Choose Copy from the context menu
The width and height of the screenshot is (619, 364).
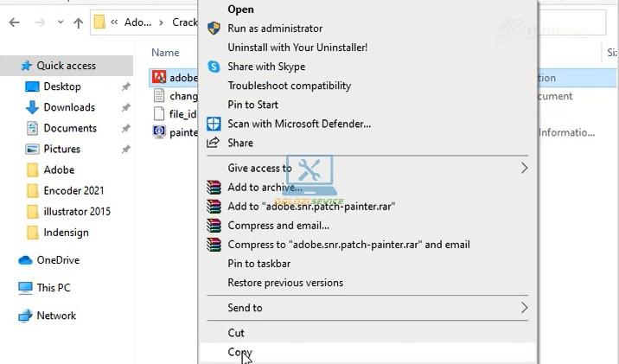[239, 352]
